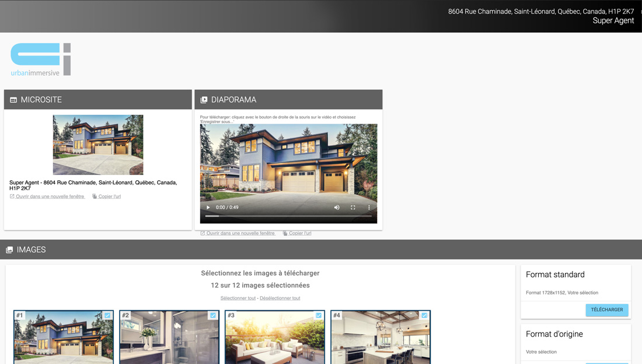Uncheck image #1 checkbox

107,315
